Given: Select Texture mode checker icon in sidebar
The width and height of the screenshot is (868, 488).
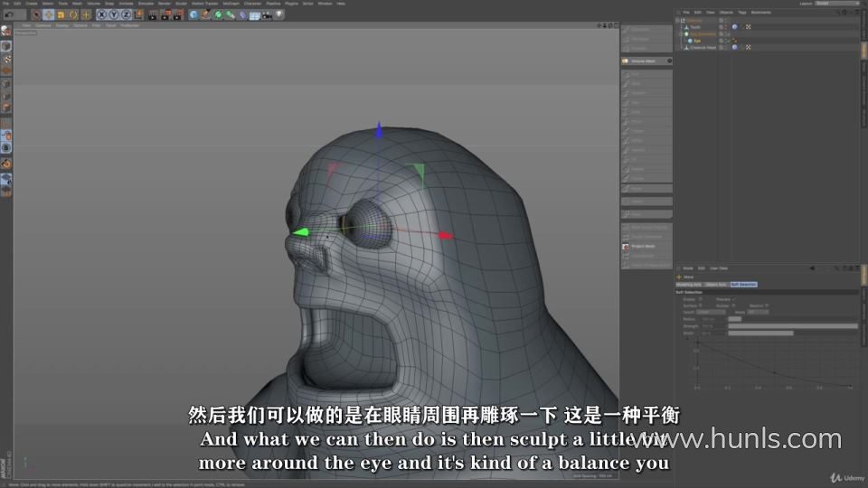Looking at the screenshot, I should 6,60.
